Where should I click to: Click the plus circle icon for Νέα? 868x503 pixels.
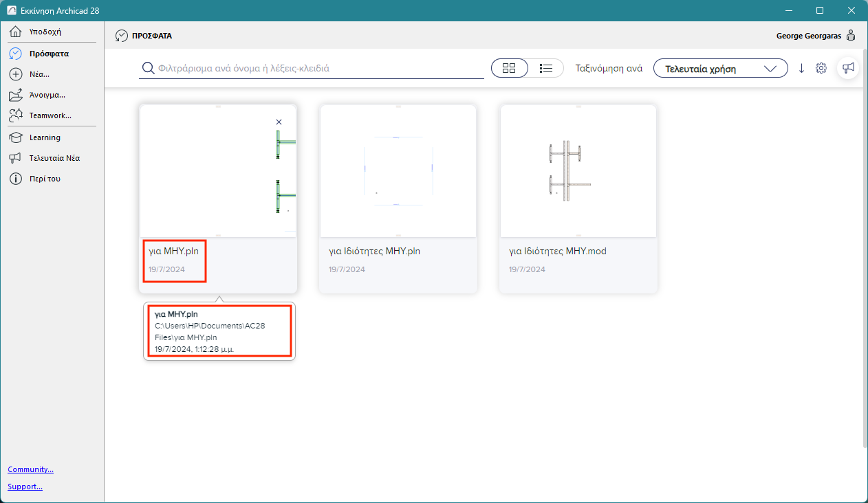[x=16, y=74]
